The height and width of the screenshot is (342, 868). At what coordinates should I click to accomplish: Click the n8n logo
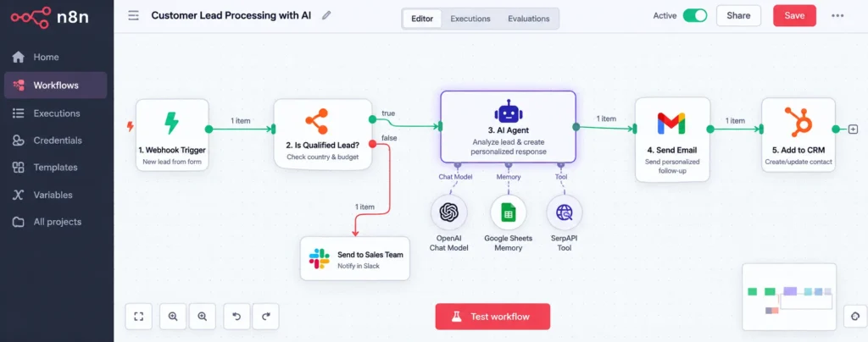click(50, 17)
